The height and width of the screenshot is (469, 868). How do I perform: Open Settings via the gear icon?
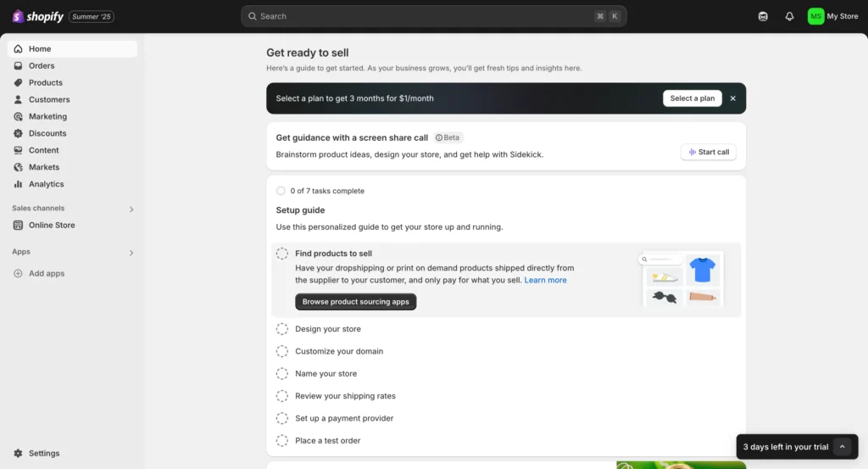click(x=19, y=453)
